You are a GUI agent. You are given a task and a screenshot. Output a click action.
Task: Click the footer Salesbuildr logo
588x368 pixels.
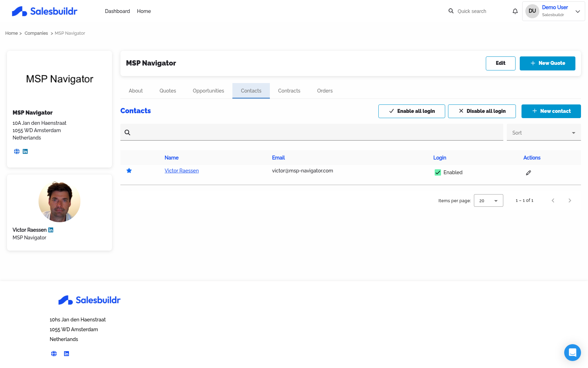click(x=89, y=300)
